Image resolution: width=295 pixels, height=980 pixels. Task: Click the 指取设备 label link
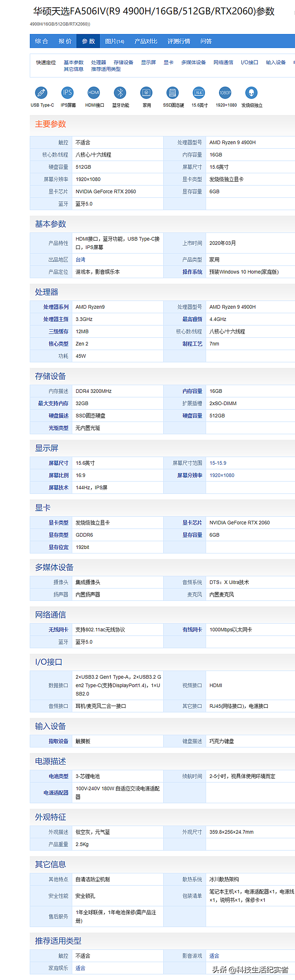pyautogui.click(x=58, y=741)
